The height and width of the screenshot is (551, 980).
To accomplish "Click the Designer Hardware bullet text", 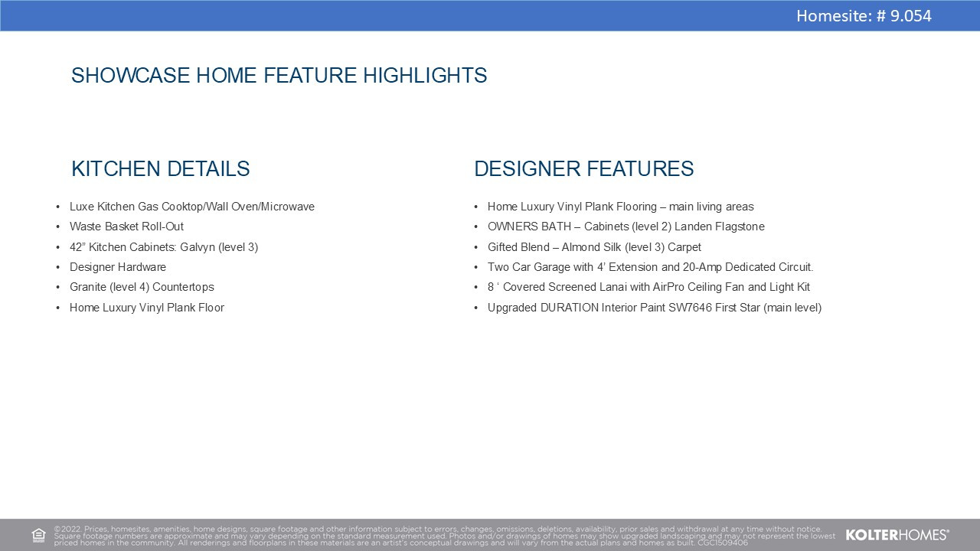I will tap(117, 267).
